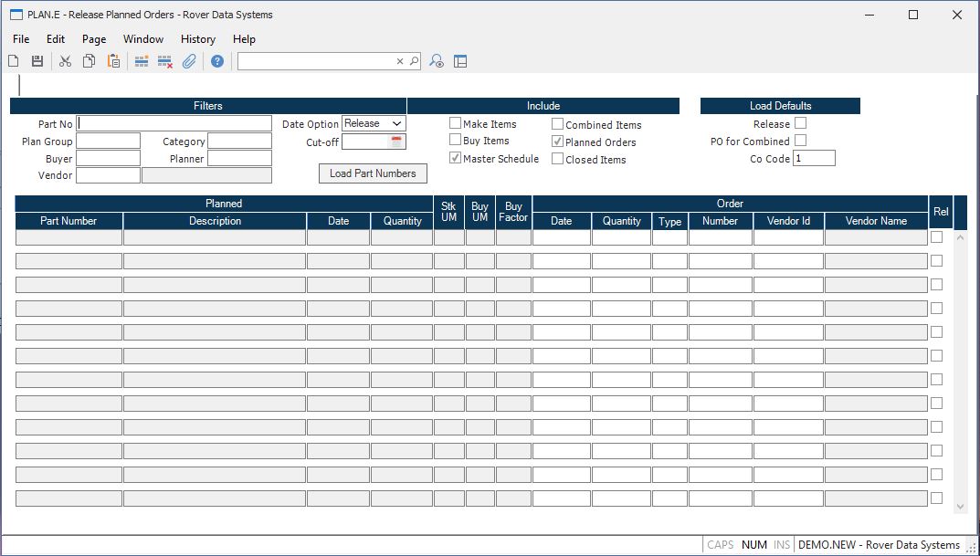The image size is (980, 556).
Task: Open attachments with the paperclip icon
Action: 189,61
